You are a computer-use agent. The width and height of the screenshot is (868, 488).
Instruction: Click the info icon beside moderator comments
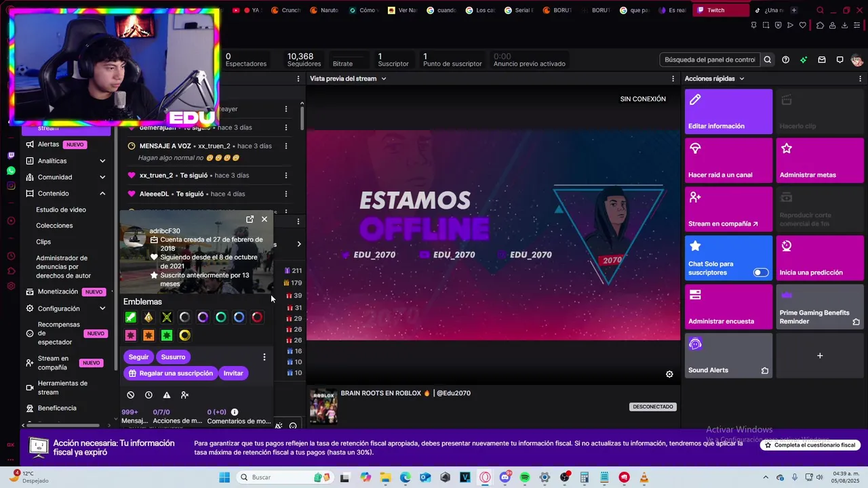(235, 412)
